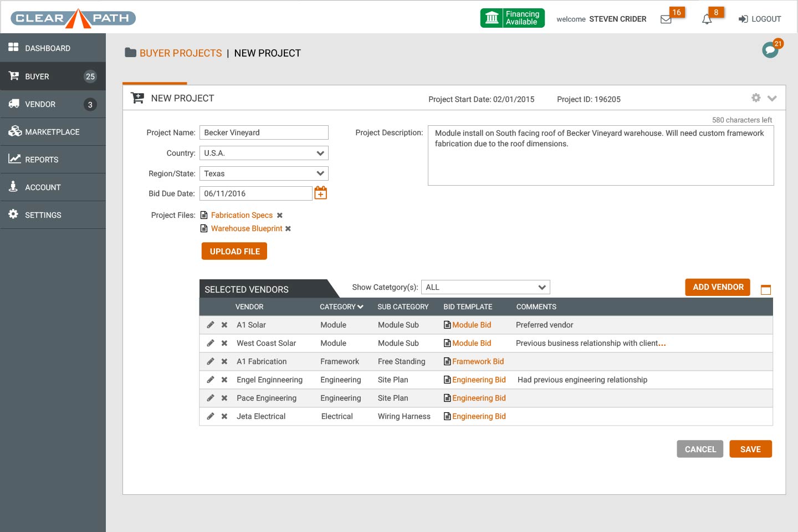Log out of the account

click(760, 19)
